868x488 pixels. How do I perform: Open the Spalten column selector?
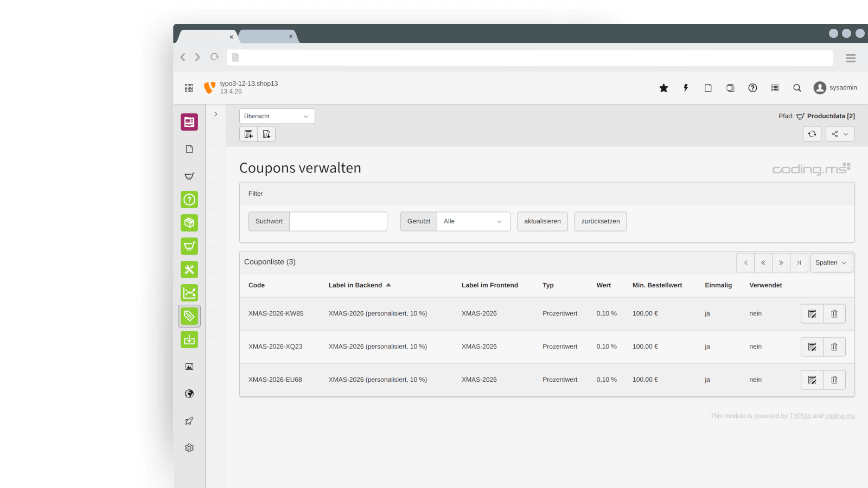(831, 262)
